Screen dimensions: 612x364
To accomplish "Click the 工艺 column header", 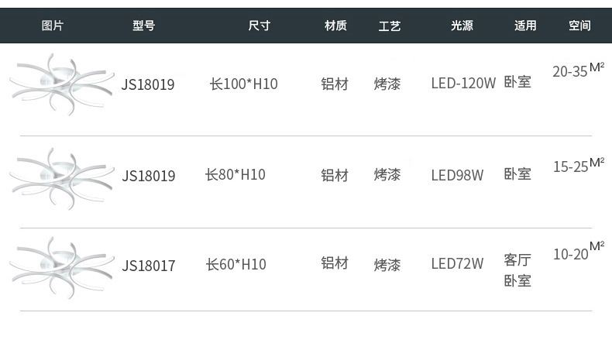I will click(x=390, y=26).
